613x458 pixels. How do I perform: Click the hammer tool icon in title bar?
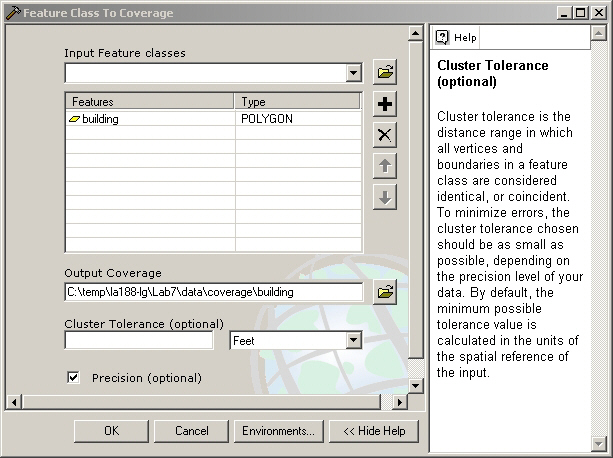(x=13, y=13)
